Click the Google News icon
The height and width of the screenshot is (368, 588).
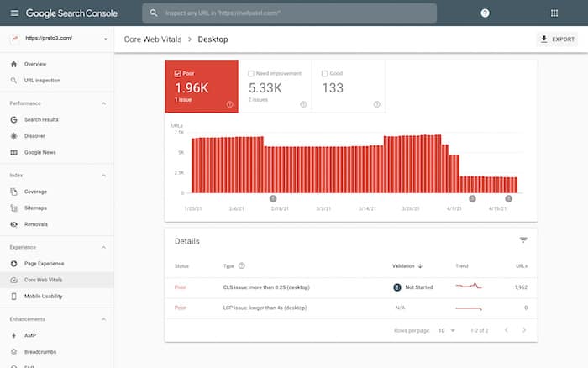(x=14, y=152)
